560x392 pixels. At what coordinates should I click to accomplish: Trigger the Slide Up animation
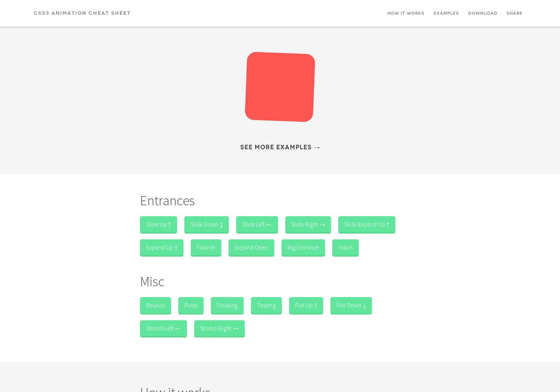click(x=158, y=225)
